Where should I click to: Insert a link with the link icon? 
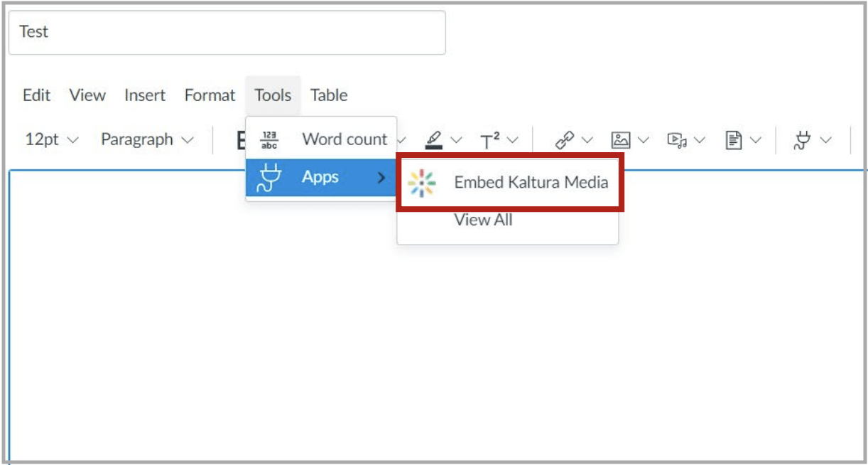click(564, 140)
